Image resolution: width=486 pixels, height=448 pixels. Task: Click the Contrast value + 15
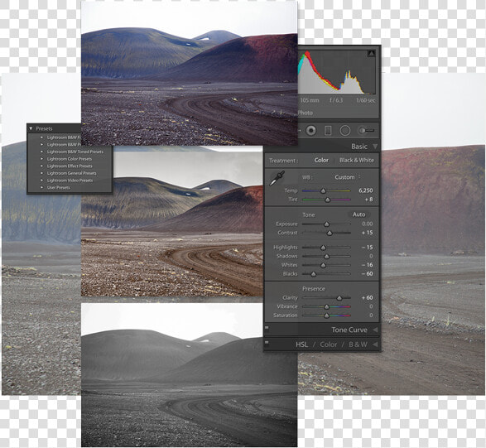(367, 233)
